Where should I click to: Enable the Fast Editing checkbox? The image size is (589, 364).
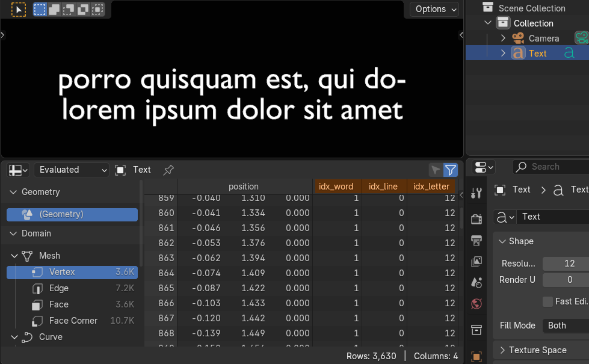click(x=547, y=301)
